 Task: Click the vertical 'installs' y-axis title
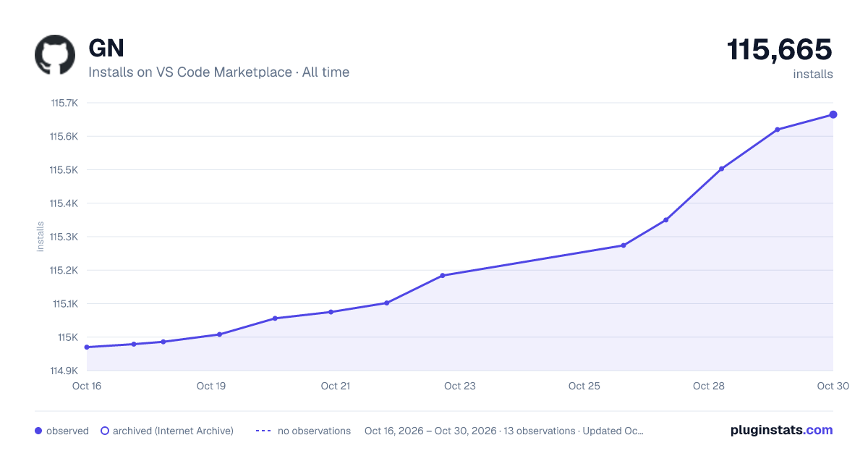click(x=41, y=237)
